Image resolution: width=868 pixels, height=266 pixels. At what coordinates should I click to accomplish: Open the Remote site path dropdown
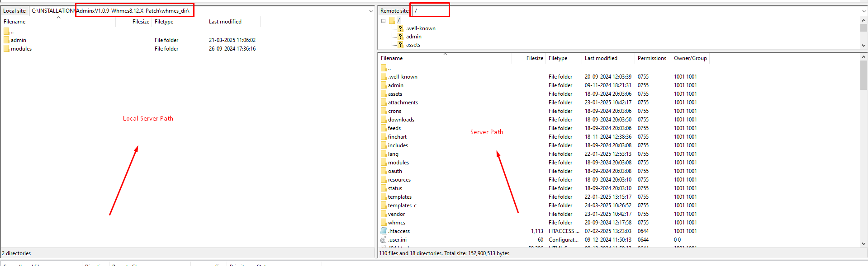864,11
